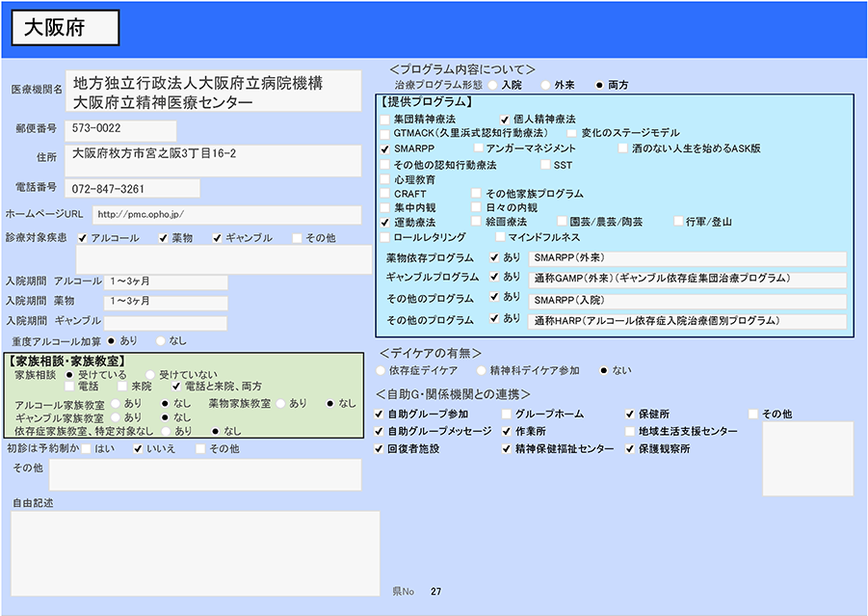Select 入院 radio for 治療プログラム形態
This screenshot has width=868, height=616.
(492, 85)
